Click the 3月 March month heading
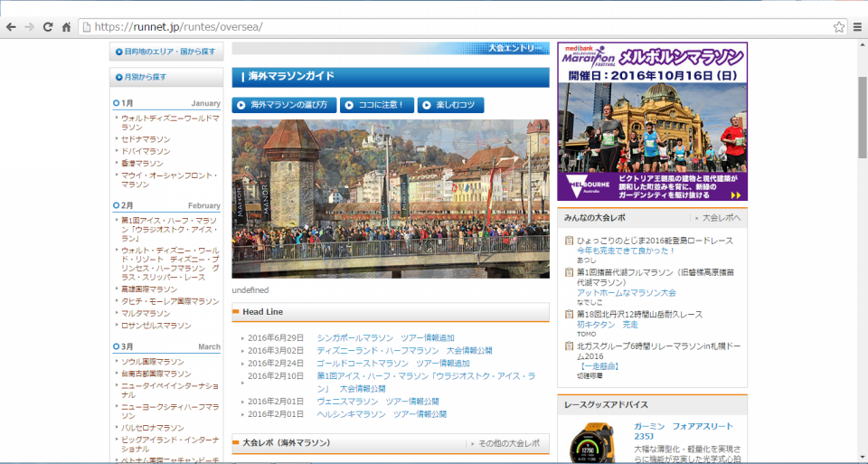 (166, 346)
